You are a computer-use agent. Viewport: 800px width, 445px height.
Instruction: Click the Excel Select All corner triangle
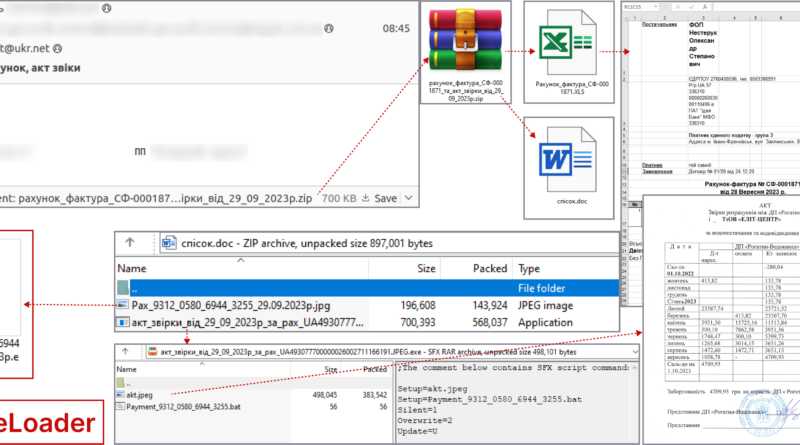click(624, 18)
